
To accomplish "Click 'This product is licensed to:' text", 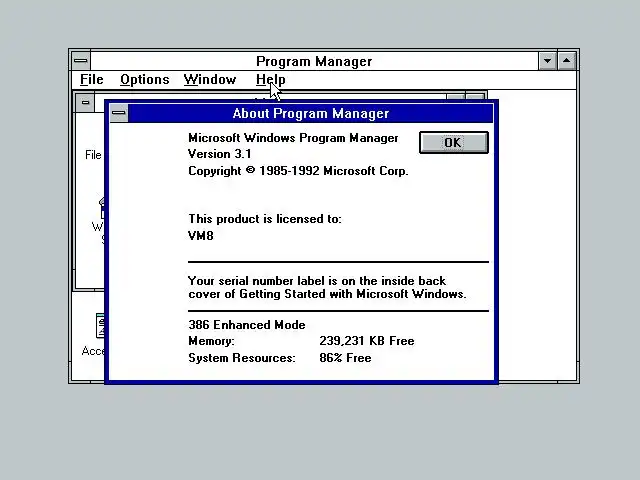I will tap(264, 219).
